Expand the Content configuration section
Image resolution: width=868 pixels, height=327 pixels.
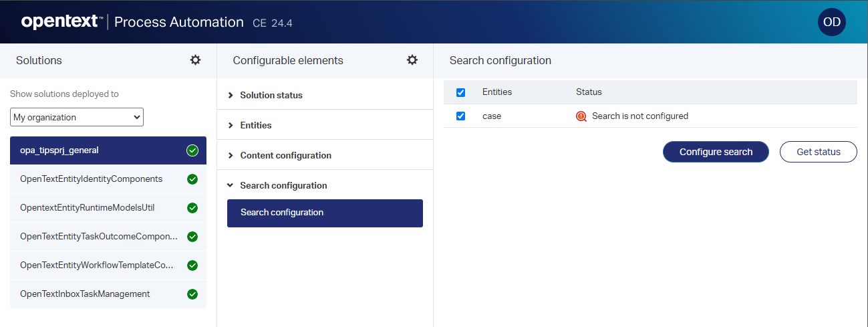(285, 156)
